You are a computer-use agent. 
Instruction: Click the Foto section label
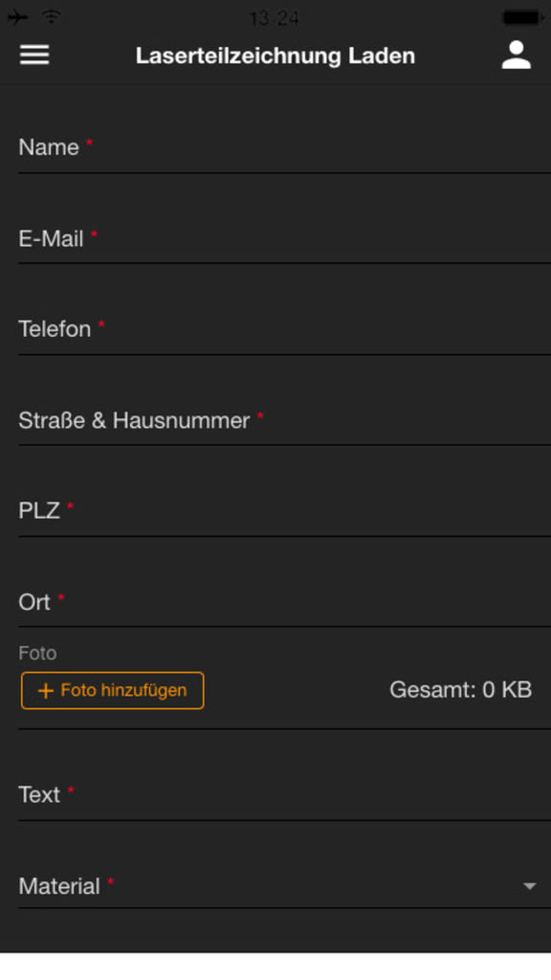37,653
